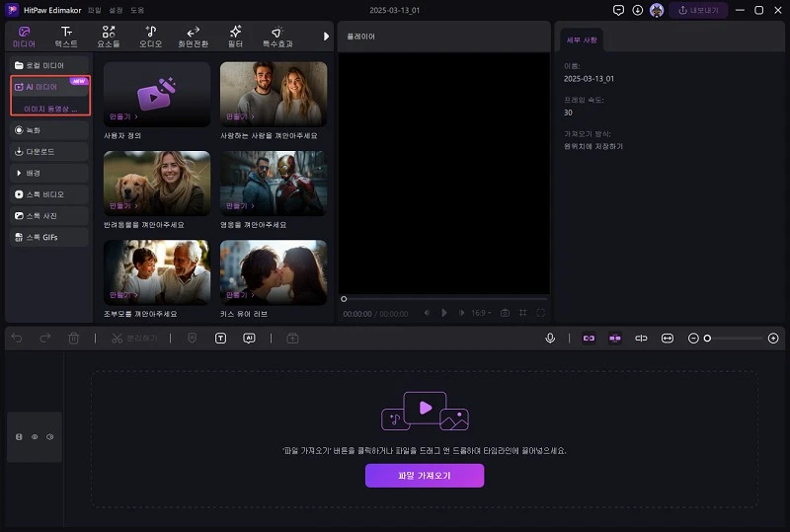Take a snapshot with the camera icon
This screenshot has height=532, width=790.
(x=505, y=313)
